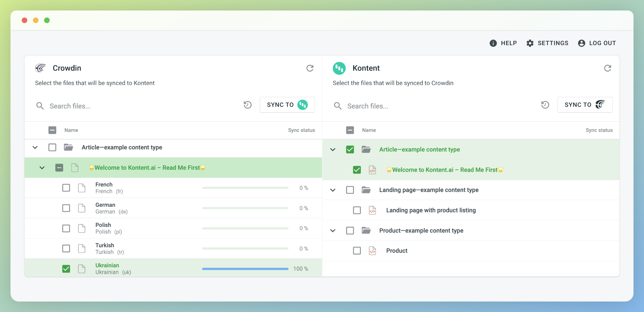Focus the Kontent Search files field
644x312 pixels.
tap(441, 106)
